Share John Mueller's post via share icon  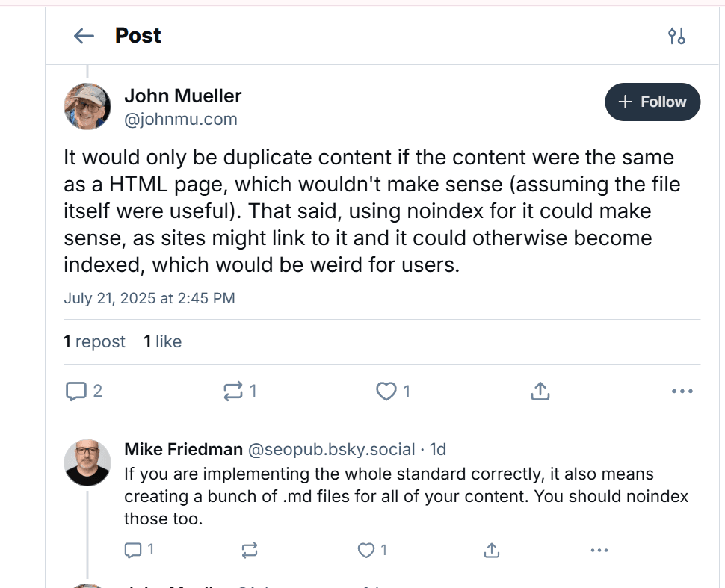(x=540, y=389)
